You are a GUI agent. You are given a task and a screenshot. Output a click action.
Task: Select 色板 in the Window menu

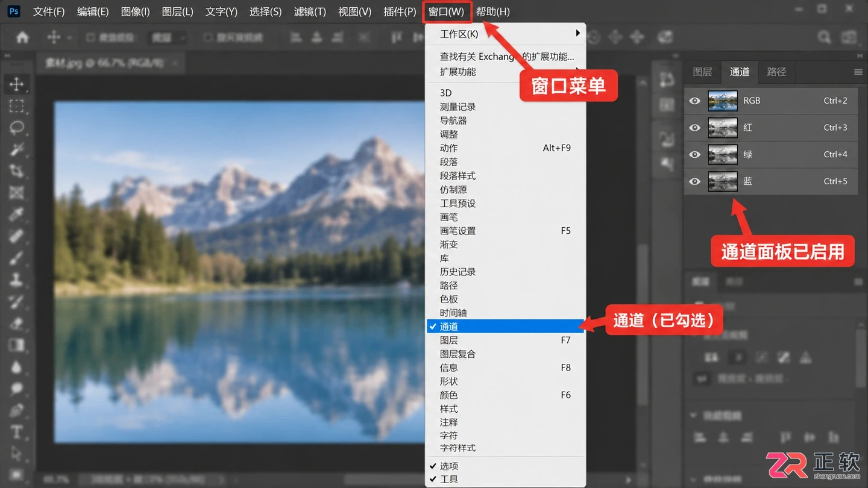coord(506,299)
